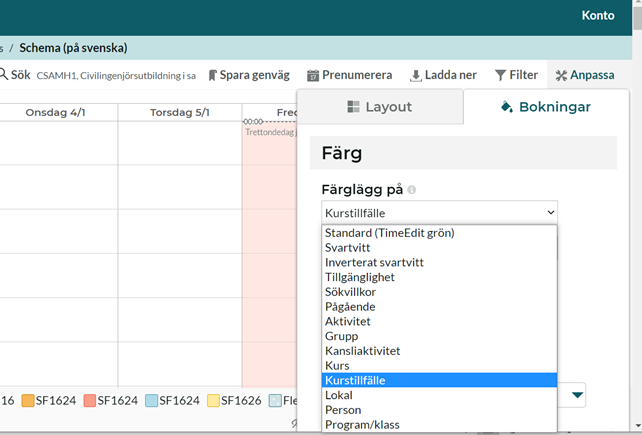The width and height of the screenshot is (642, 435).
Task: Click info icon beside Färglägg på
Action: pos(412,189)
